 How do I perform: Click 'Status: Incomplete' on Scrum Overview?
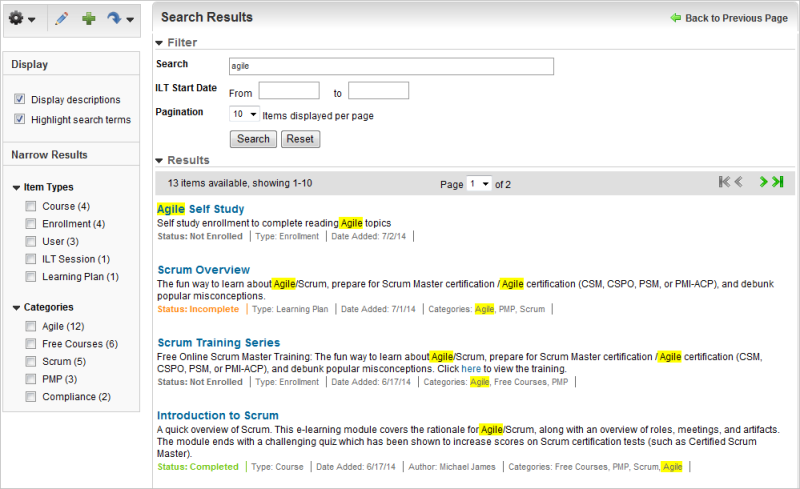198,309
